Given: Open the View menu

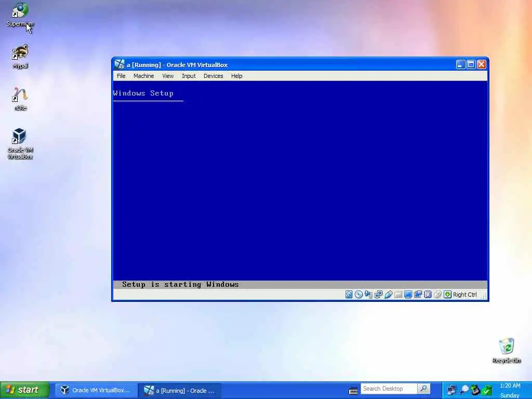Looking at the screenshot, I should click(168, 76).
